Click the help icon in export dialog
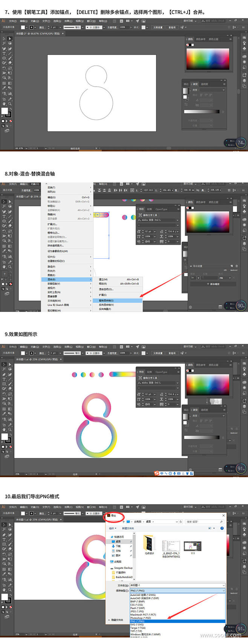 (222, 528)
